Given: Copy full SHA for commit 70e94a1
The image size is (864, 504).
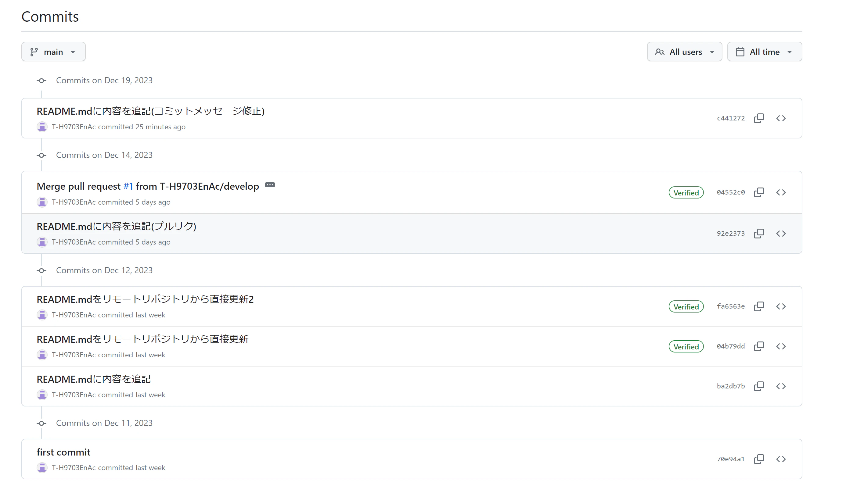Looking at the screenshot, I should tap(759, 459).
